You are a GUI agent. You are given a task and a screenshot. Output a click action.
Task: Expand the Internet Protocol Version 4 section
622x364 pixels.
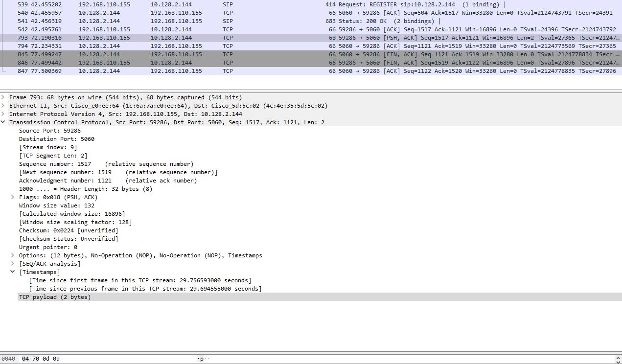[4, 114]
